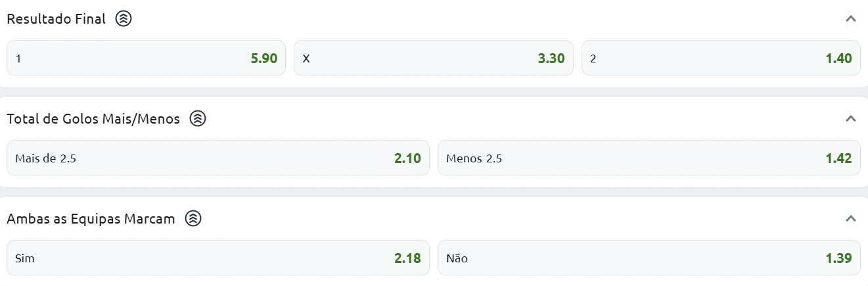Select the Menos 2.5 goals option
The height and width of the screenshot is (286, 868).
click(649, 158)
